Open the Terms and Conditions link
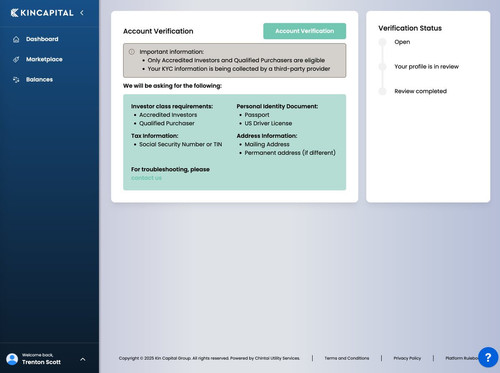The width and height of the screenshot is (500, 373). (347, 358)
